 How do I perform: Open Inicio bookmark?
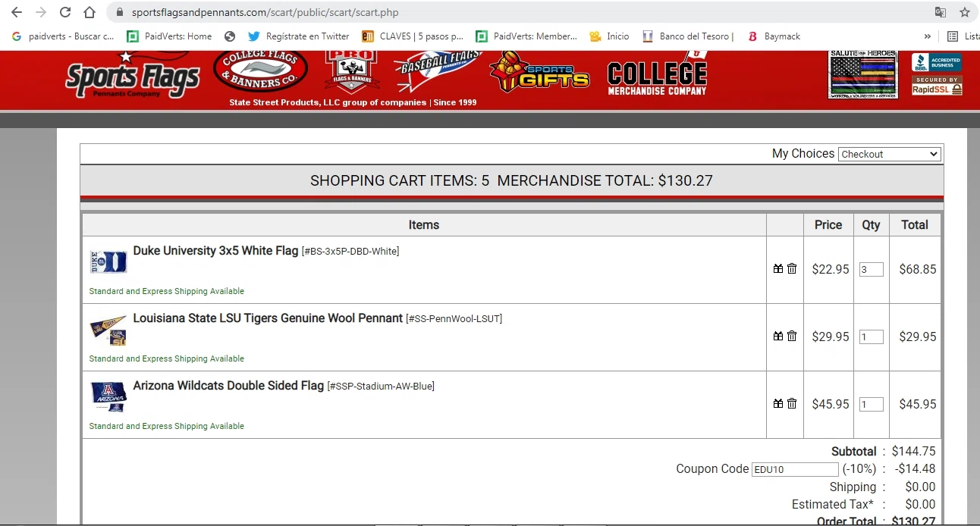(x=610, y=36)
